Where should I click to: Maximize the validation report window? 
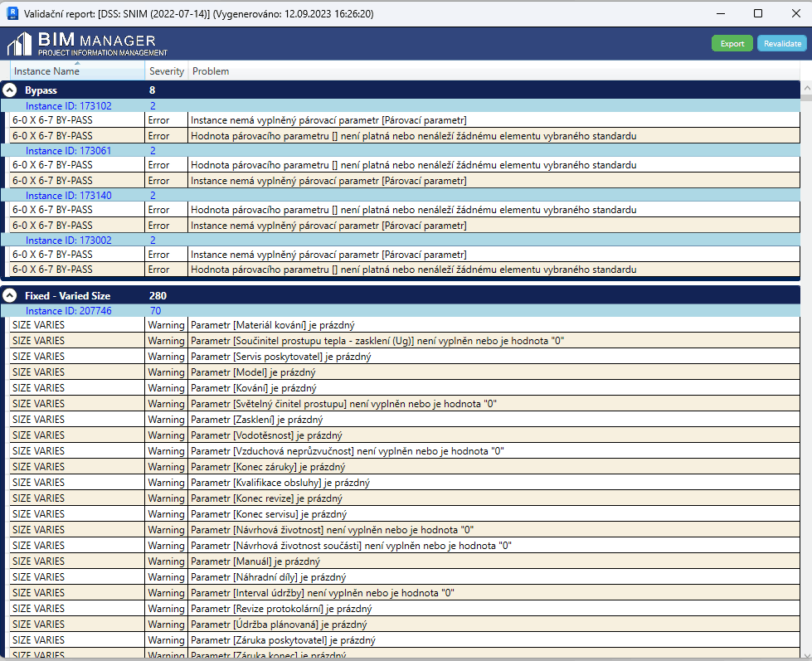pos(757,13)
